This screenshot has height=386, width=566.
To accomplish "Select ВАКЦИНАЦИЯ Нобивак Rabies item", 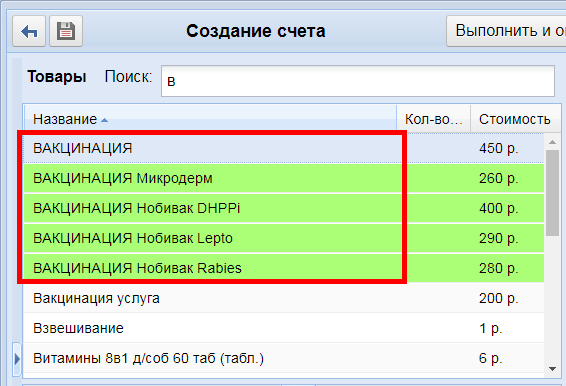I will pyautogui.click(x=284, y=268).
